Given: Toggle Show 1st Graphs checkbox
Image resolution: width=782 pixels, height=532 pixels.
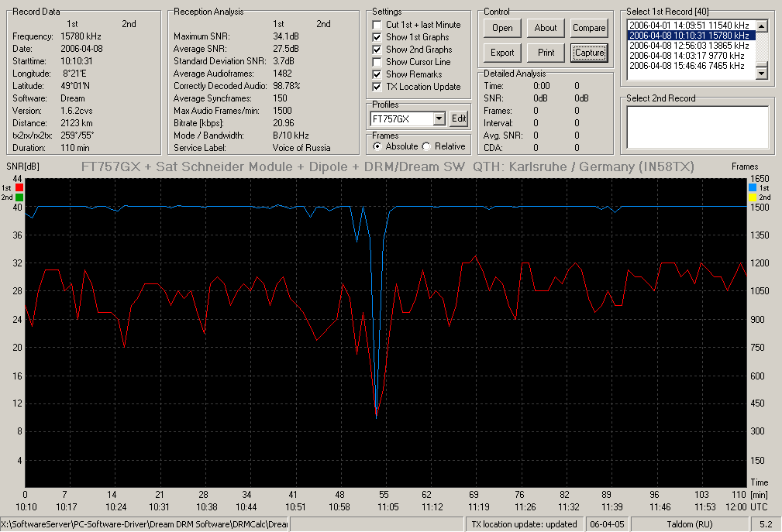Looking at the screenshot, I should tap(377, 37).
